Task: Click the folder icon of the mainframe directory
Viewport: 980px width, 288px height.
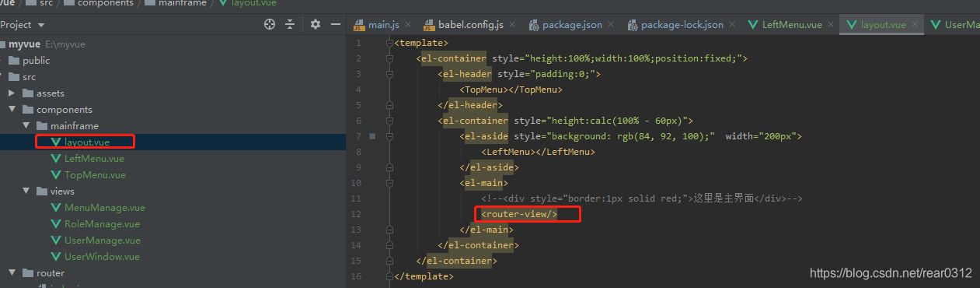Action: click(x=42, y=126)
